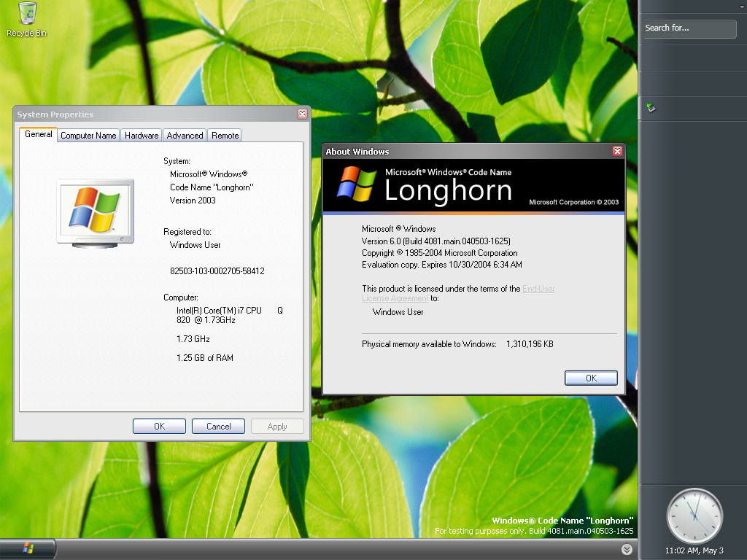747x560 pixels.
Task: Open the Hardware tab
Action: 142,136
